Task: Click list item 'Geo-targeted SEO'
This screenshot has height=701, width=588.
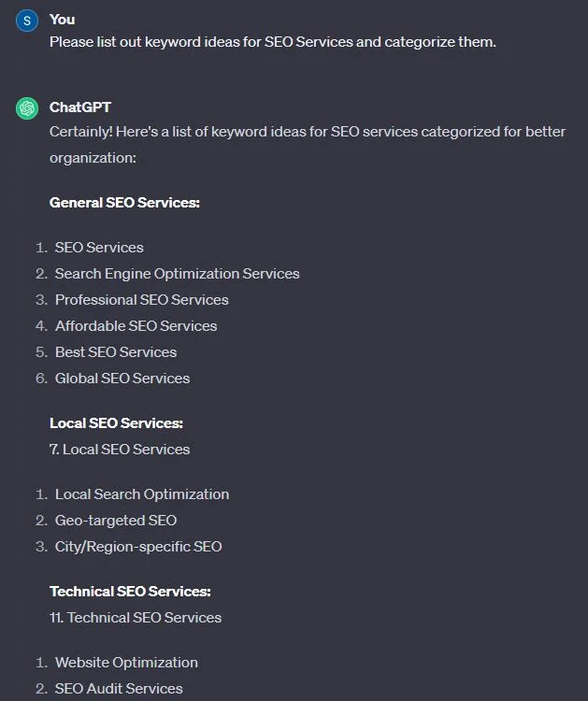Action: (x=116, y=521)
